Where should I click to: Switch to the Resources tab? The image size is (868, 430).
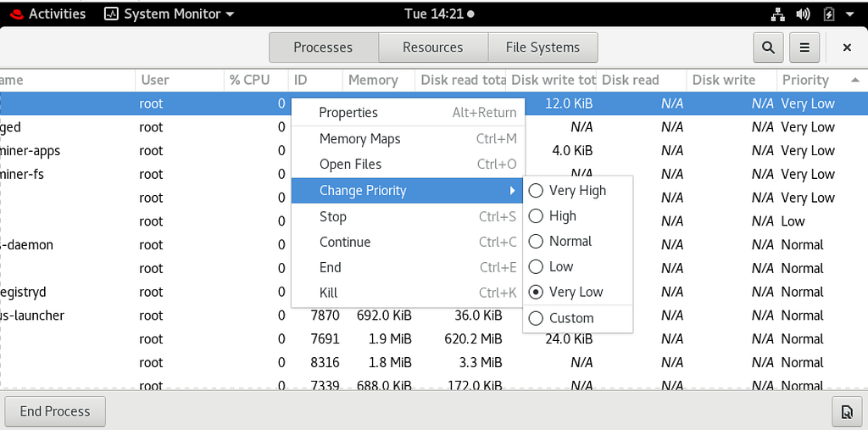(x=433, y=47)
